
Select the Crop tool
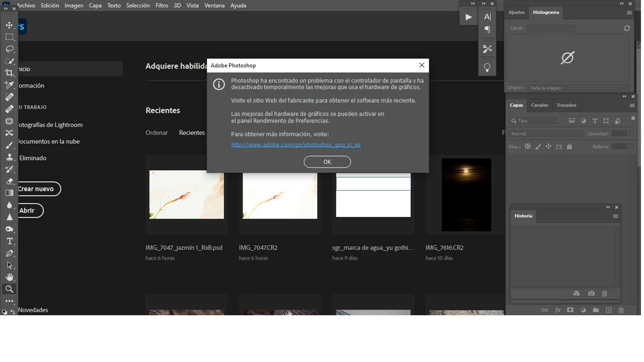point(9,73)
